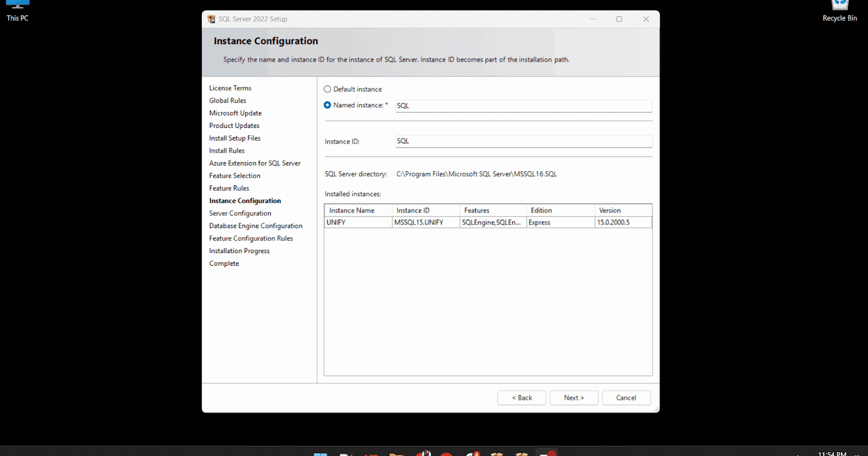868x456 pixels.
Task: Click the SQL Server Setup title bar icon
Action: 211,19
